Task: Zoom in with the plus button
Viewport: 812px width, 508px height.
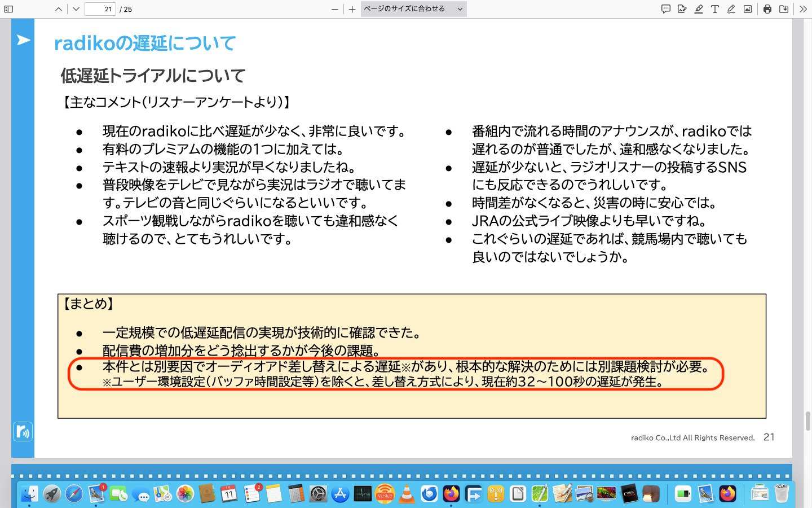Action: [352, 9]
